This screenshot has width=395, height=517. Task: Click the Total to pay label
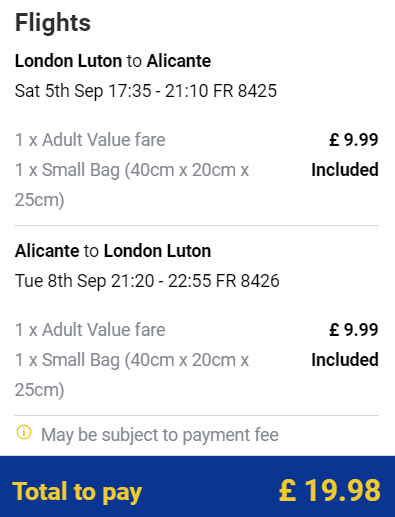77,492
